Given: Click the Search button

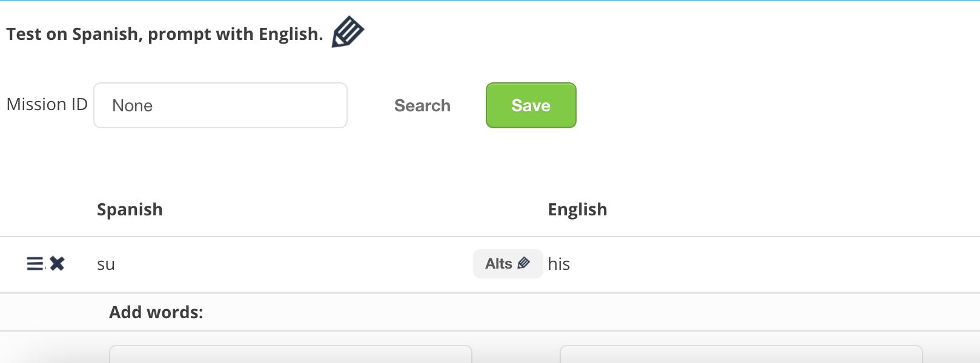Looking at the screenshot, I should point(422,106).
